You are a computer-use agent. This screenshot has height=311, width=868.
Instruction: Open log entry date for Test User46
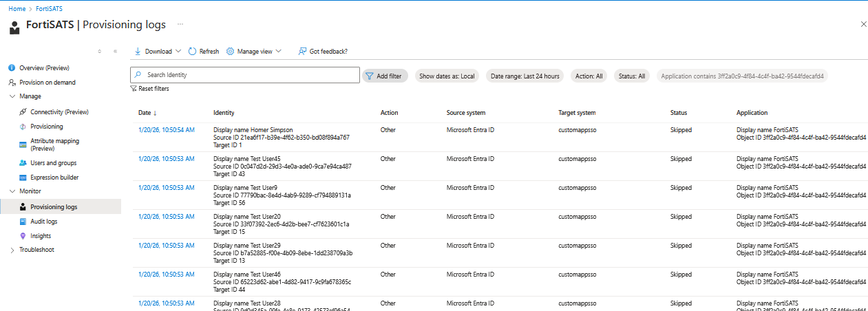[x=167, y=274]
